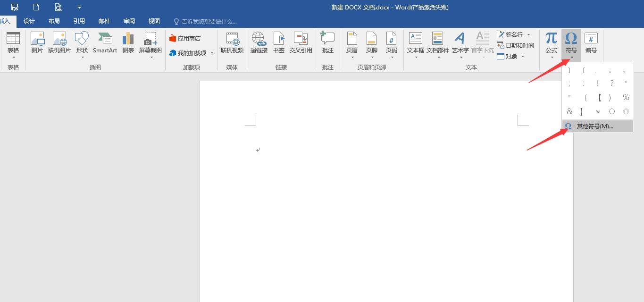Image resolution: width=644 pixels, height=302 pixels.
Task: Take a screenshot with 屏幕截图
Action: [151, 42]
